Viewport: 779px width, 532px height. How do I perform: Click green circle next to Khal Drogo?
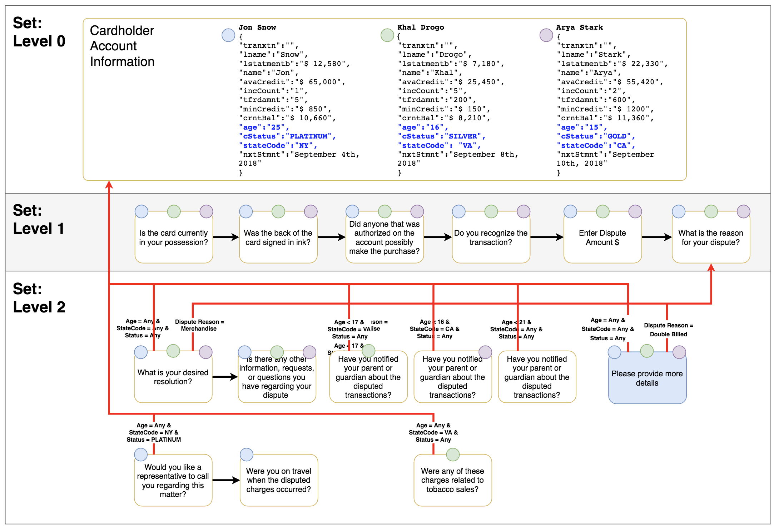[387, 35]
